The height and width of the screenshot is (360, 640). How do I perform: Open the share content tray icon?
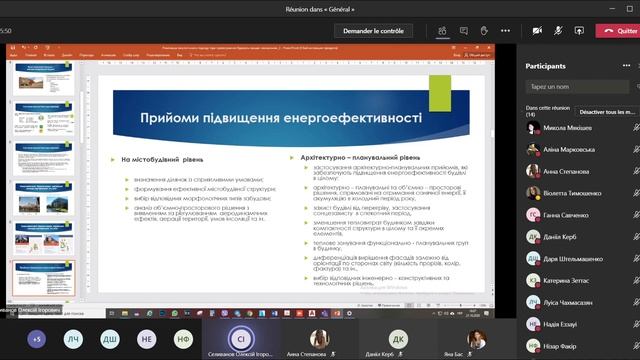click(x=579, y=31)
